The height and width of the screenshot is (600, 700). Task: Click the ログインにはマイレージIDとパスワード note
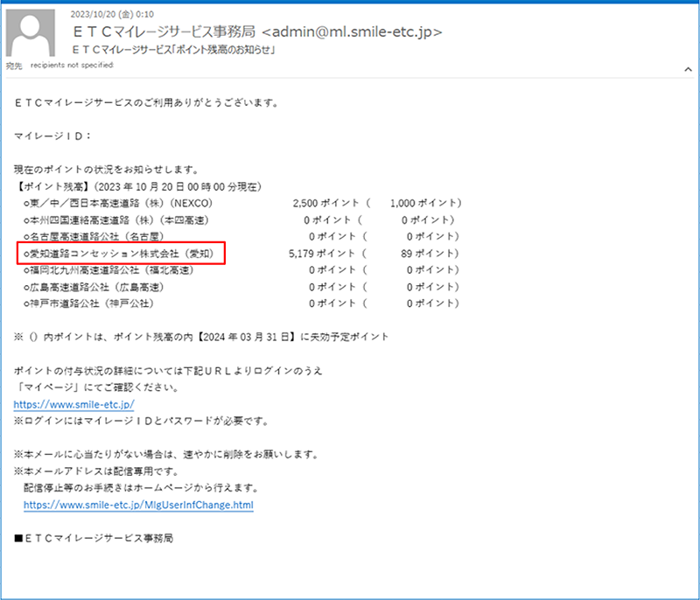coord(142,421)
